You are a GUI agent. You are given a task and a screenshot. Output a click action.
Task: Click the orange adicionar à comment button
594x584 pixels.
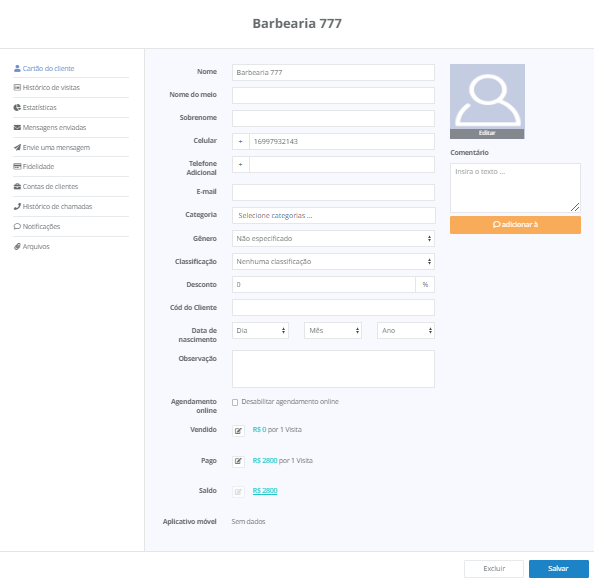[x=515, y=225]
